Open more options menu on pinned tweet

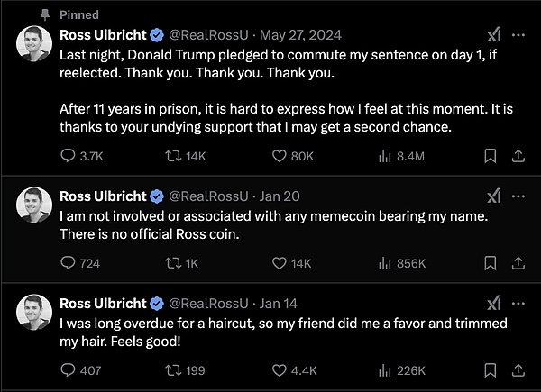(x=518, y=35)
